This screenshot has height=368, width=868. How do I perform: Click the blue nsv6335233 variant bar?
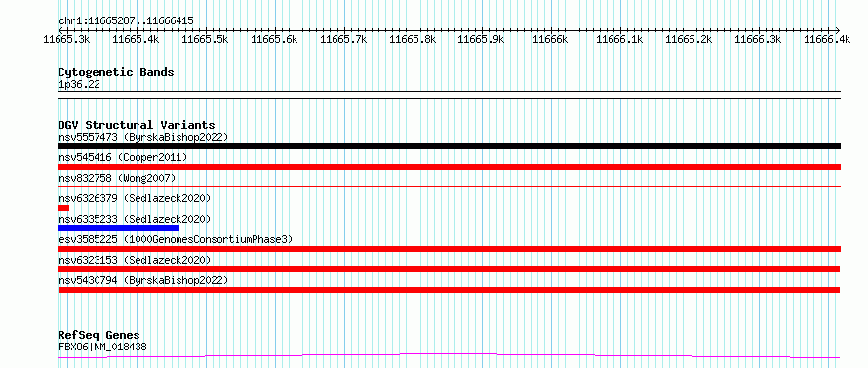[x=118, y=228]
